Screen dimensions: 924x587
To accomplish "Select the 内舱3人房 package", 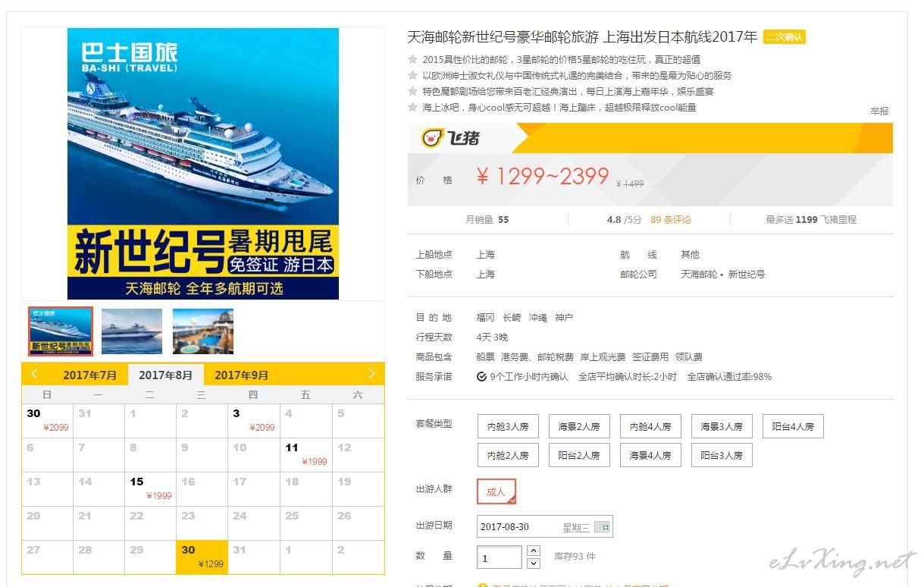I will tap(508, 426).
